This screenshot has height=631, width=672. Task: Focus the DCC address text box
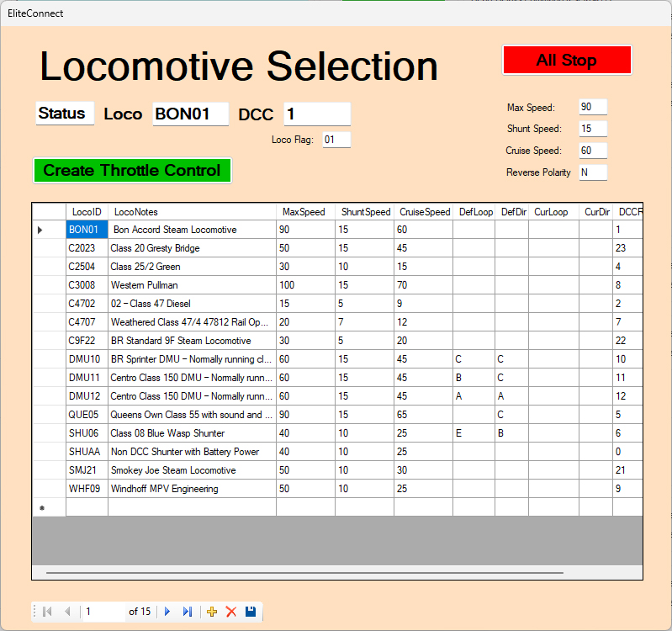coord(316,114)
